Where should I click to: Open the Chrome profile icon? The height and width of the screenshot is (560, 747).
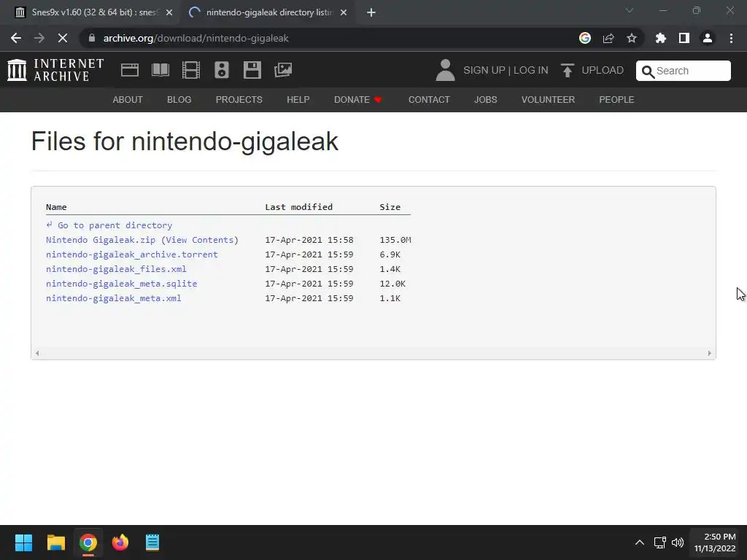coord(708,38)
